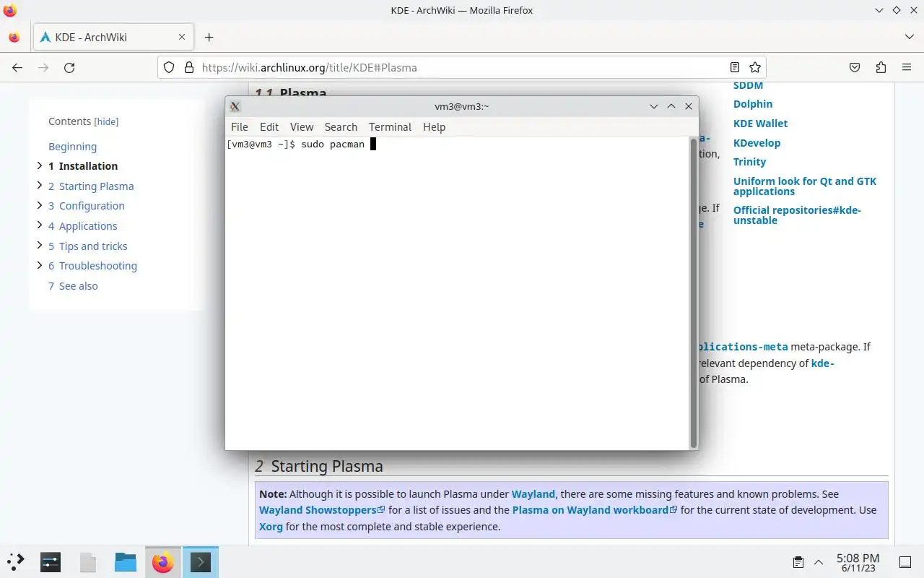Expand the Tips and tricks contents section
924x578 pixels.
pyautogui.click(x=40, y=246)
